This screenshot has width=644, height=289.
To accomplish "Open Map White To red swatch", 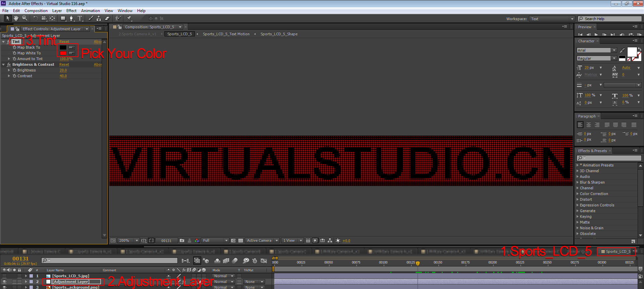I will pyautogui.click(x=63, y=53).
